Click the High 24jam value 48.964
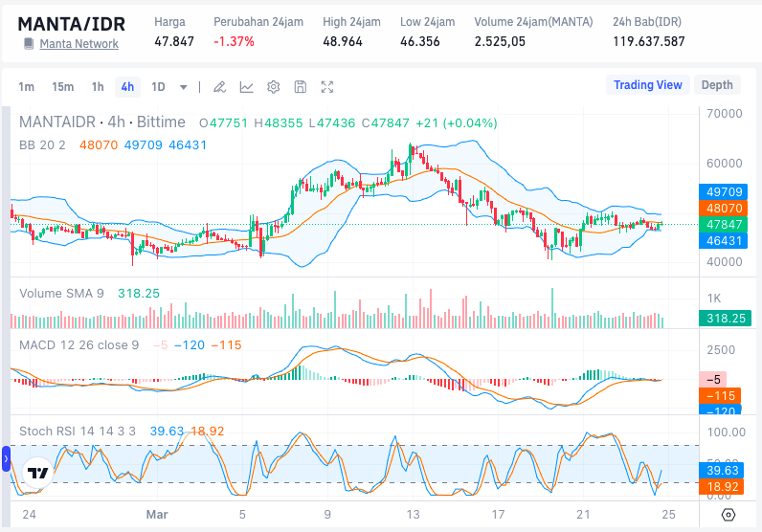The width and height of the screenshot is (762, 532). 343,42
